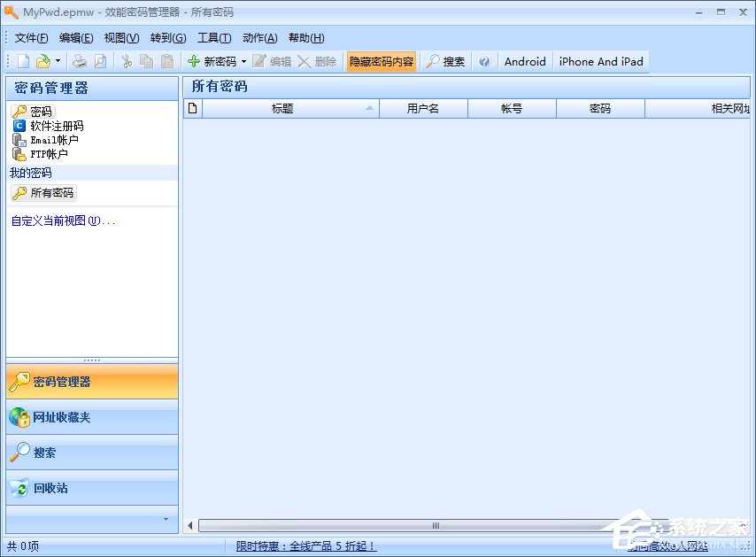Click the cut scissors icon
Screen dimensions: 756x557
coord(127,61)
